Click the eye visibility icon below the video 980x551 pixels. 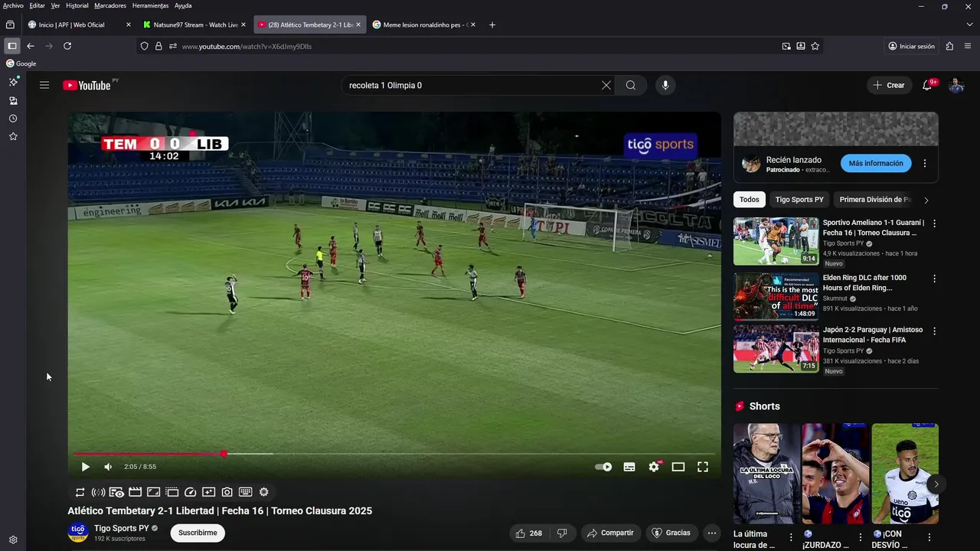coord(116,492)
